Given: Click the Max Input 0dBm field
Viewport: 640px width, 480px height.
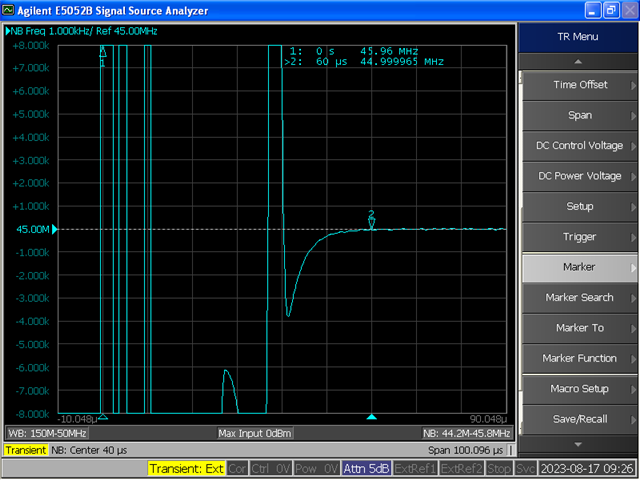Looking at the screenshot, I should (255, 433).
